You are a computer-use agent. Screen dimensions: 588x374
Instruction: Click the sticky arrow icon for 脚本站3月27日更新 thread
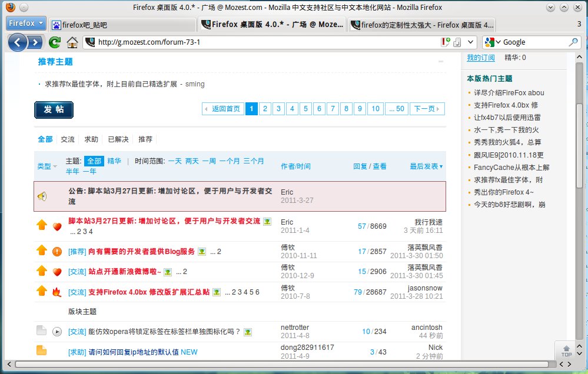point(42,225)
